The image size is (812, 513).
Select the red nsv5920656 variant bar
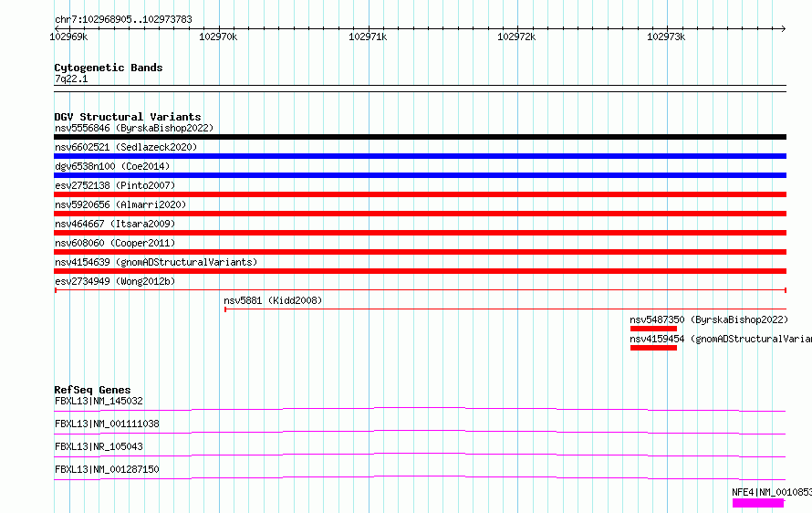[x=420, y=214]
